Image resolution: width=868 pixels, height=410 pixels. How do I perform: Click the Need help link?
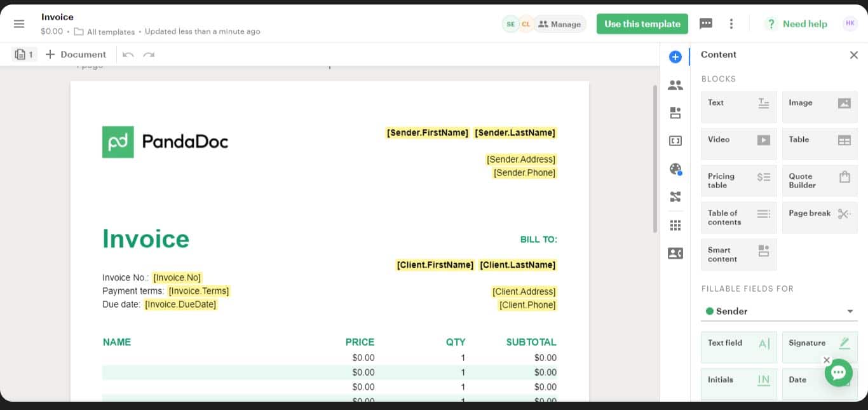[797, 24]
